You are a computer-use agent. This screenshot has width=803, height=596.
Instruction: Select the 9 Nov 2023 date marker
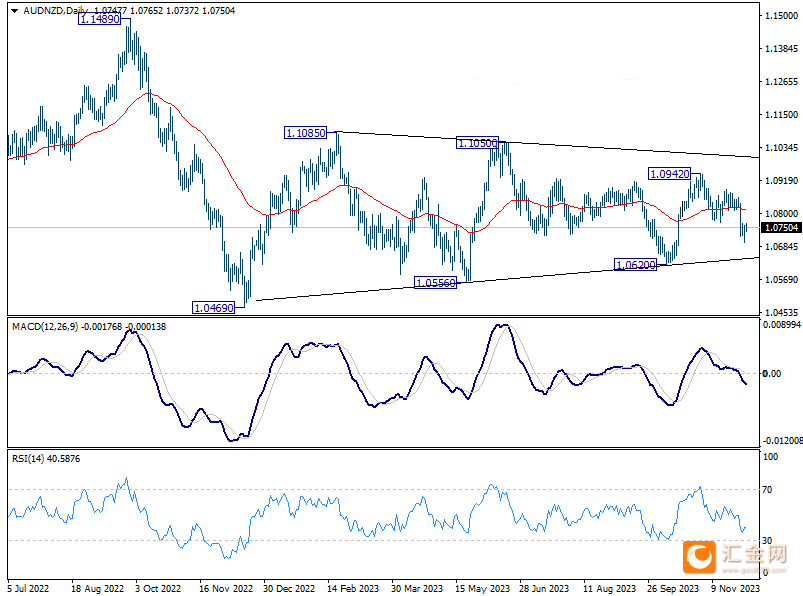[735, 588]
